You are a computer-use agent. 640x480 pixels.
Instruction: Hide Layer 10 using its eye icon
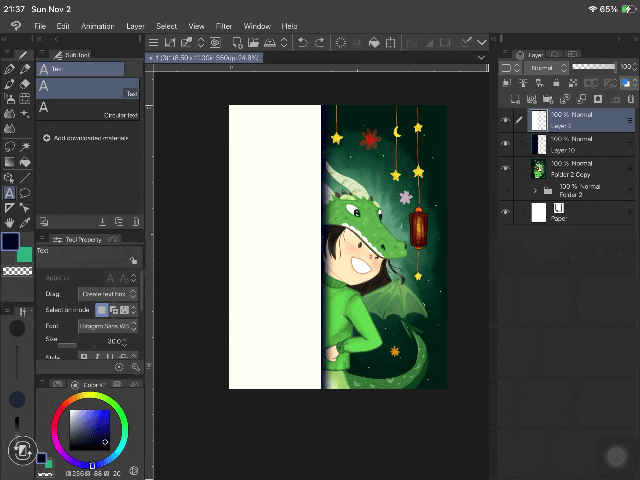click(505, 144)
